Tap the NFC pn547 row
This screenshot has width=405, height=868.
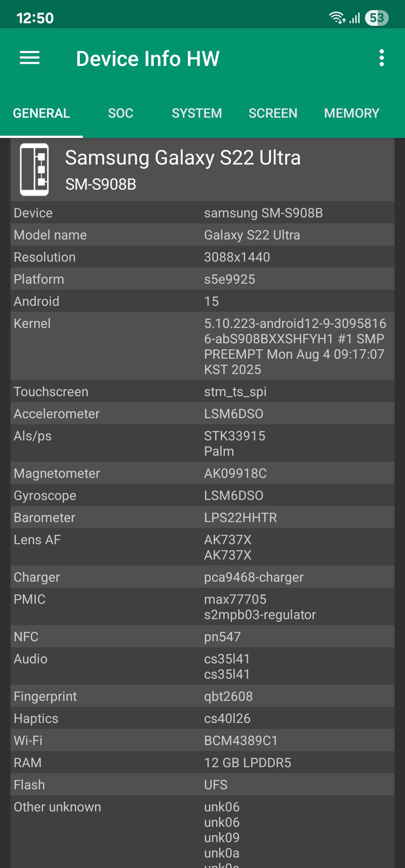click(x=202, y=636)
